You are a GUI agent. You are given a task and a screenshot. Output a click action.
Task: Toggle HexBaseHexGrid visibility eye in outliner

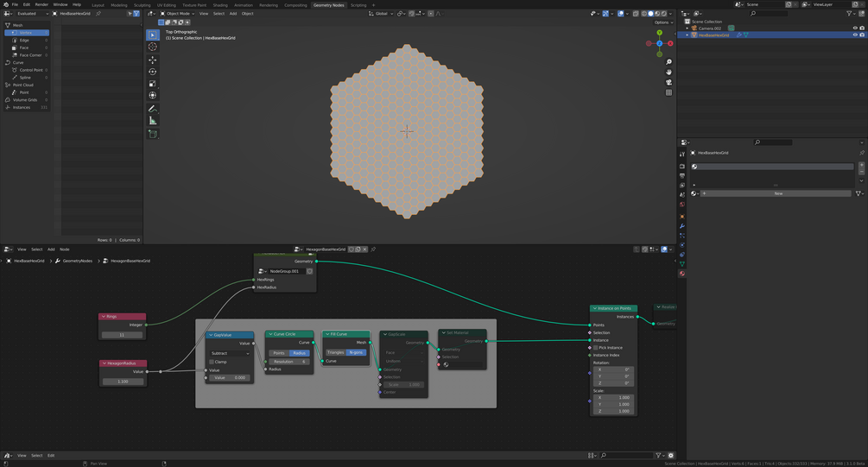click(855, 35)
